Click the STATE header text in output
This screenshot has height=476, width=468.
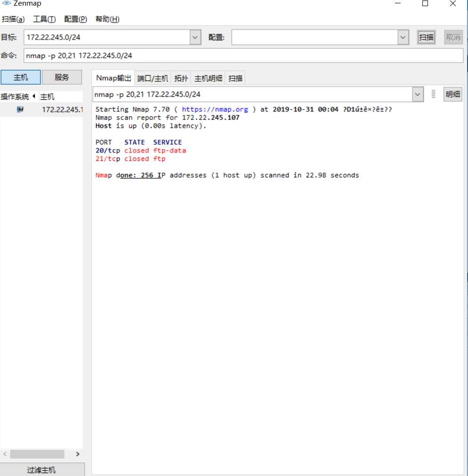[134, 142]
